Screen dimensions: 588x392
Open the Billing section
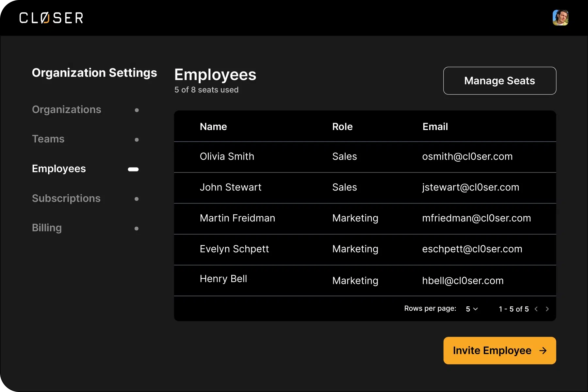pyautogui.click(x=47, y=228)
